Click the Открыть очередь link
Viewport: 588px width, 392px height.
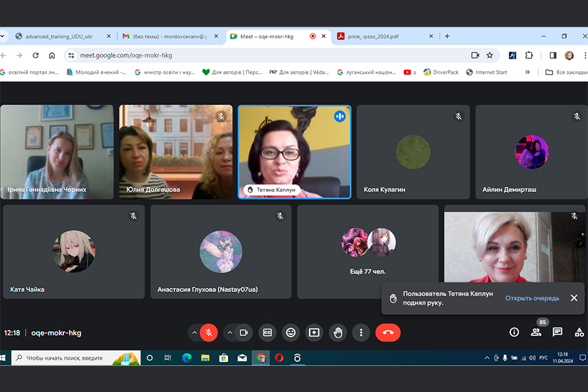tap(532, 298)
